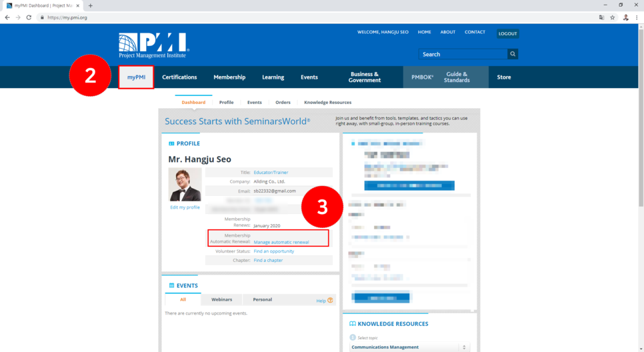Click the Knowledge Resources book icon
Viewport: 644px width, 352px height.
pyautogui.click(x=353, y=323)
